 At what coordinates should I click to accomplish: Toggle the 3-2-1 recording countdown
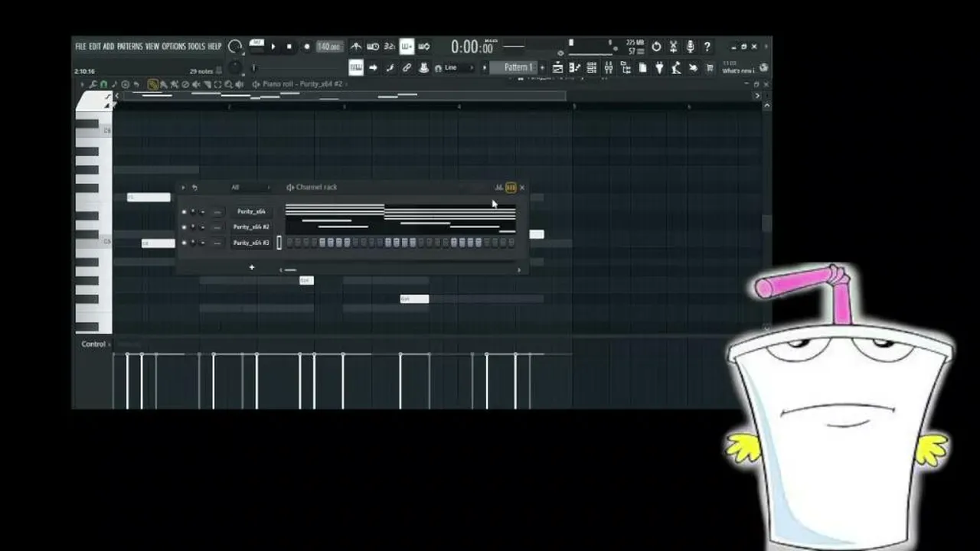(390, 47)
